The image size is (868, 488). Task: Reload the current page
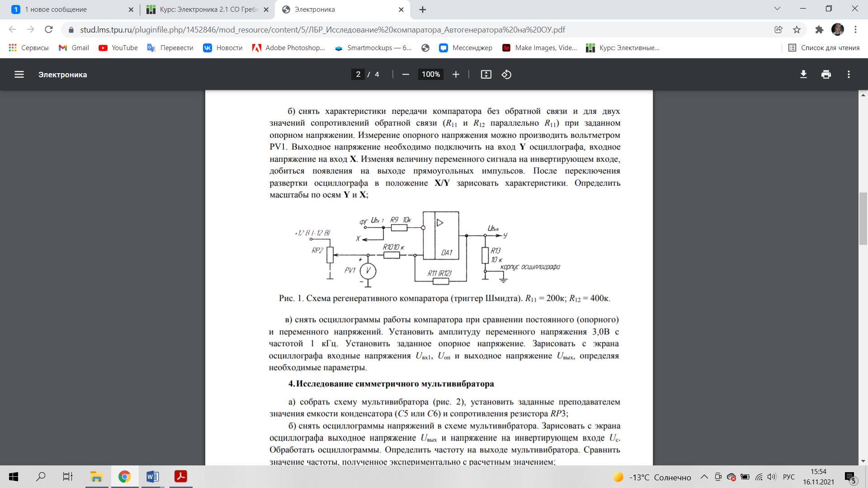48,29
